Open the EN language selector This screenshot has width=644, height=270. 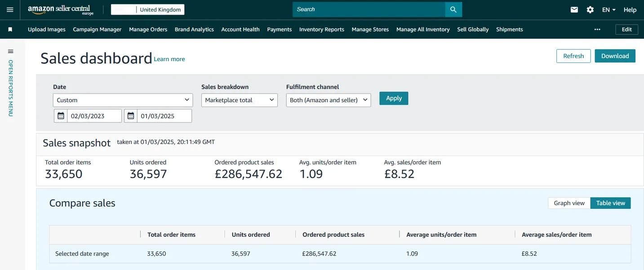(609, 9)
